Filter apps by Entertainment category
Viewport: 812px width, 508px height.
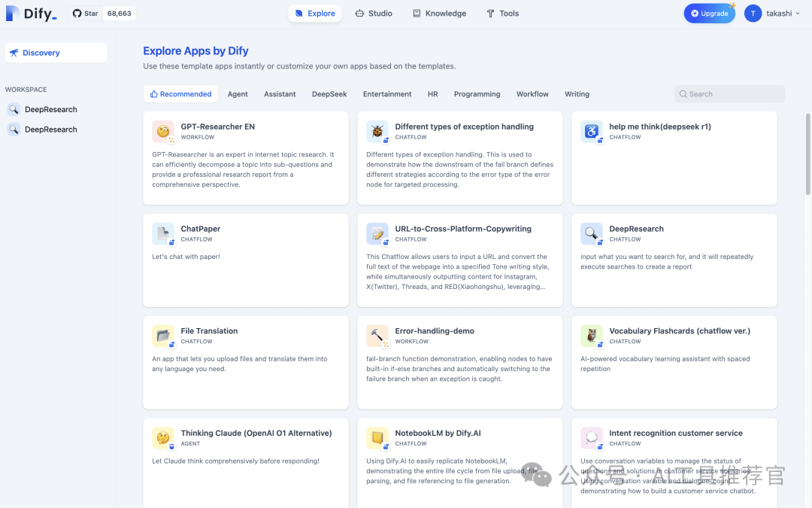387,94
